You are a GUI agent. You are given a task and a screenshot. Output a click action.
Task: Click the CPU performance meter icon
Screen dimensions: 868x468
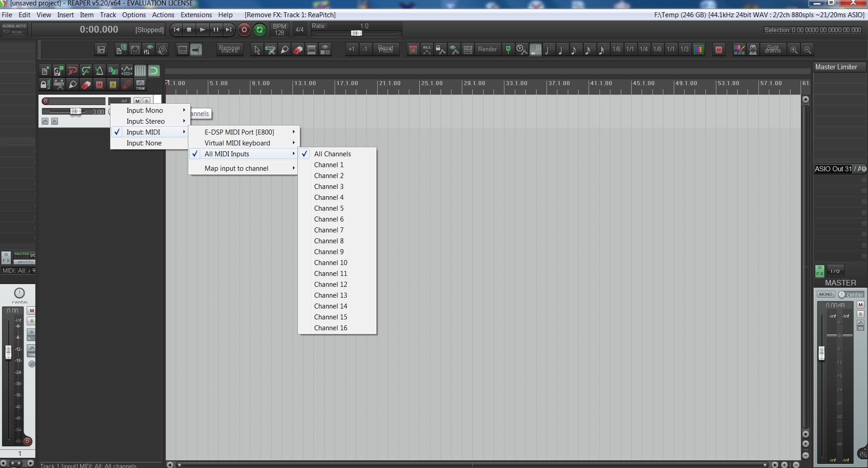(182, 49)
